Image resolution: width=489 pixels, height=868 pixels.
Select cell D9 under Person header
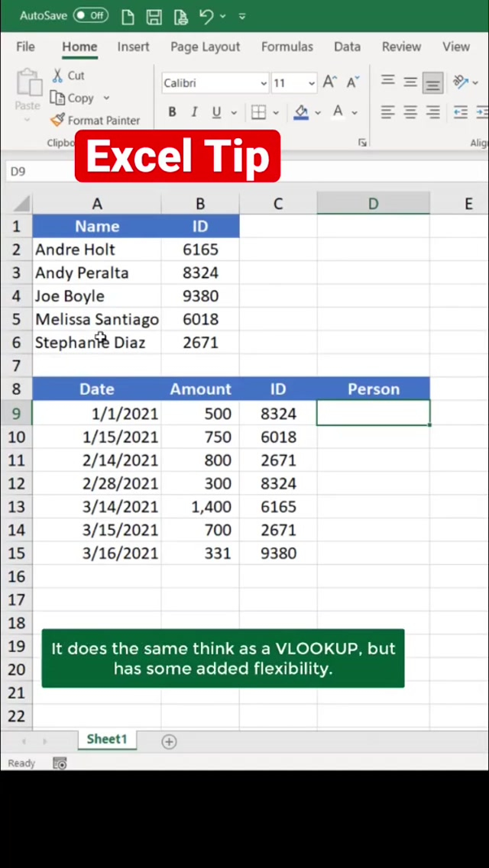click(x=373, y=413)
